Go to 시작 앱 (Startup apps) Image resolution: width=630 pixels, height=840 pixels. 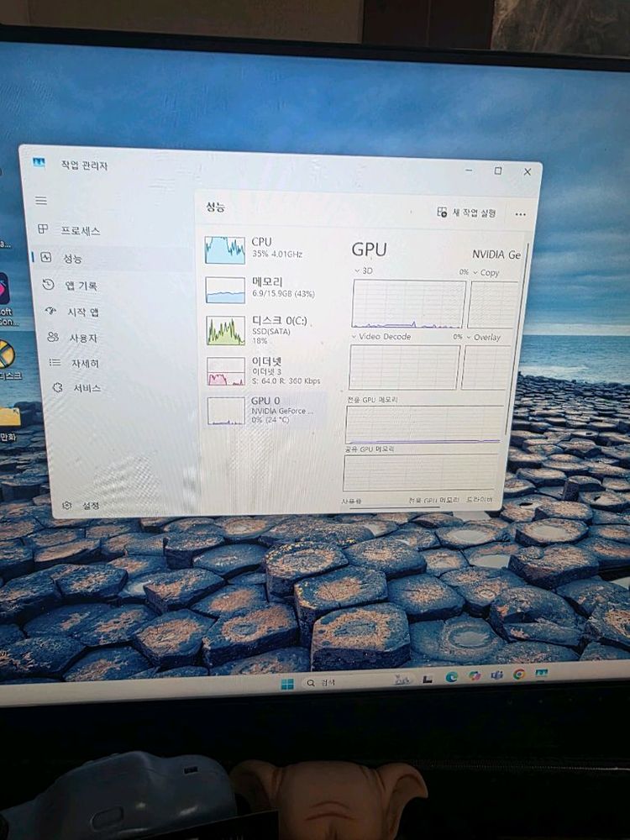click(82, 312)
